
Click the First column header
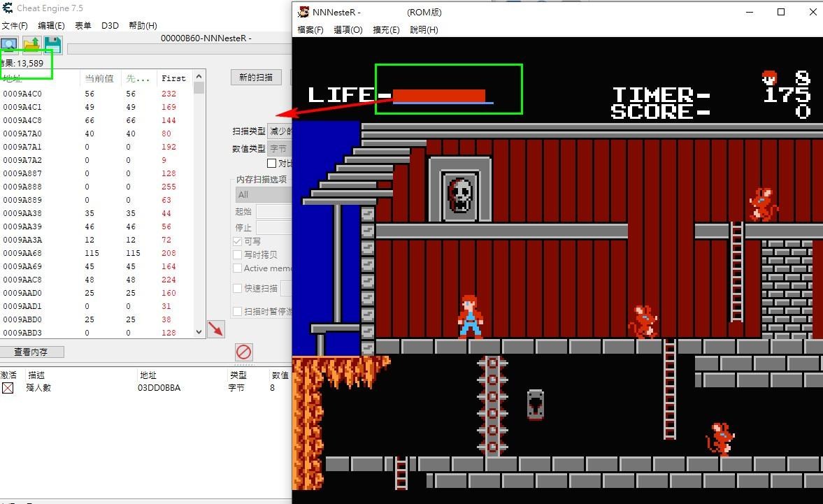coord(173,78)
